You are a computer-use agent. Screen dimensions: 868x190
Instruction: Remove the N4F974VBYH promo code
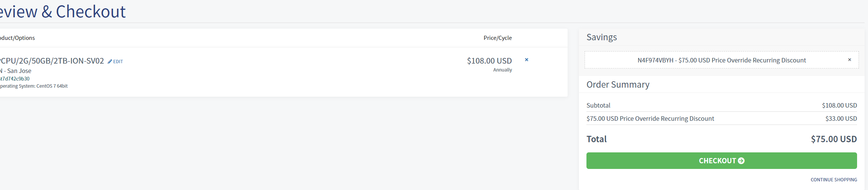click(850, 60)
